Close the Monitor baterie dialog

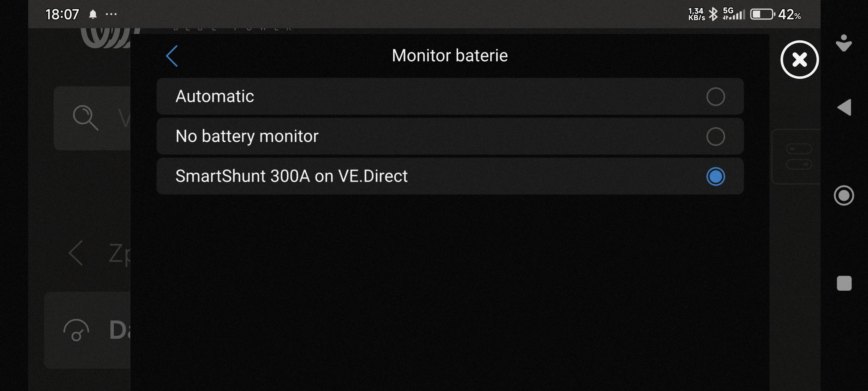(799, 60)
